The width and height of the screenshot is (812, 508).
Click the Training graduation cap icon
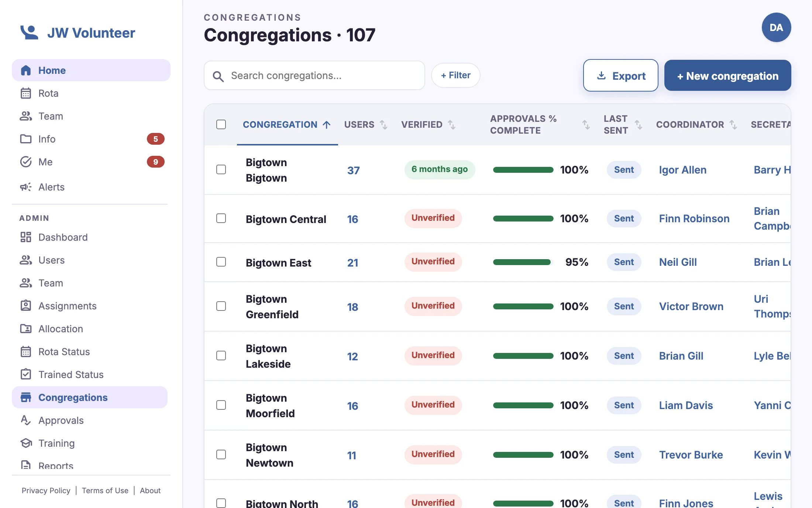click(x=26, y=443)
